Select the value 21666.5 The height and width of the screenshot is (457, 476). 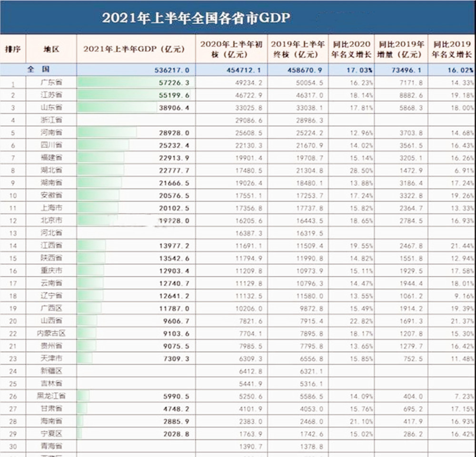174,183
